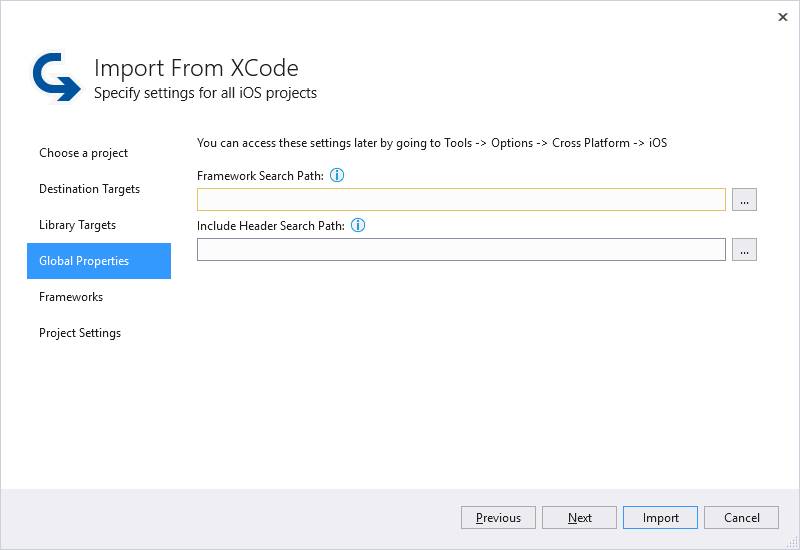
Task: Click the Import From XCode arrow logo
Action: click(x=56, y=77)
